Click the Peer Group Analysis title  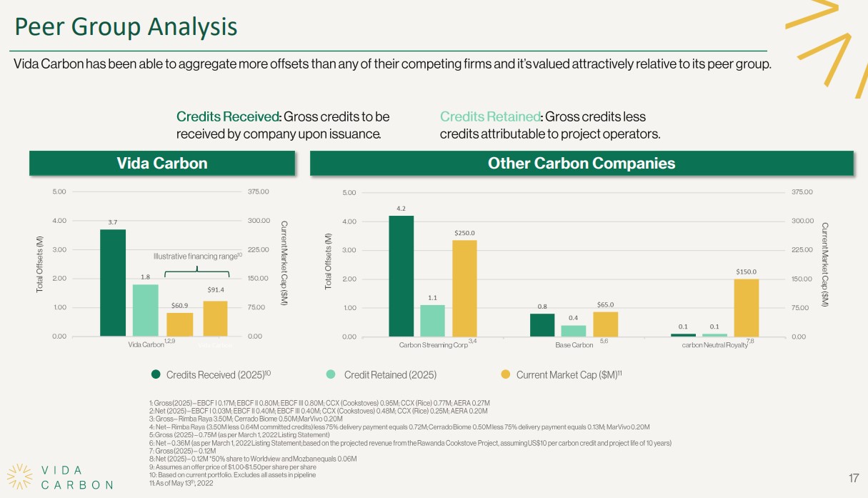pos(126,27)
